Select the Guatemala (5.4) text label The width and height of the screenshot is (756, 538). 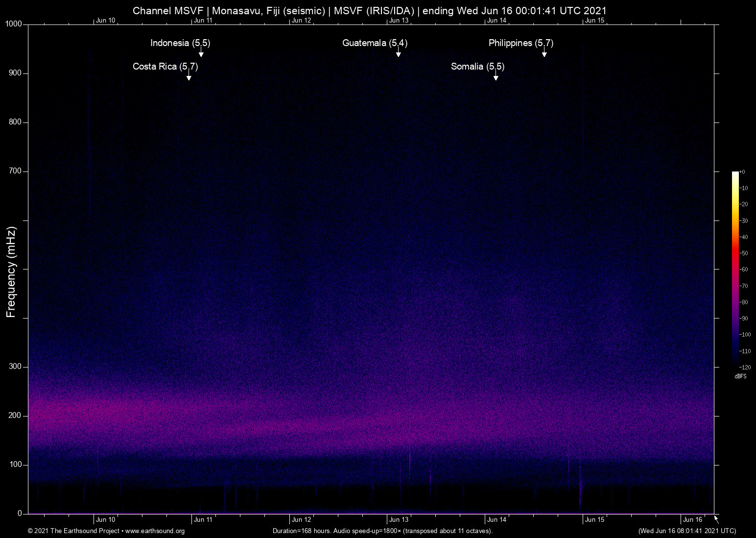coord(375,43)
